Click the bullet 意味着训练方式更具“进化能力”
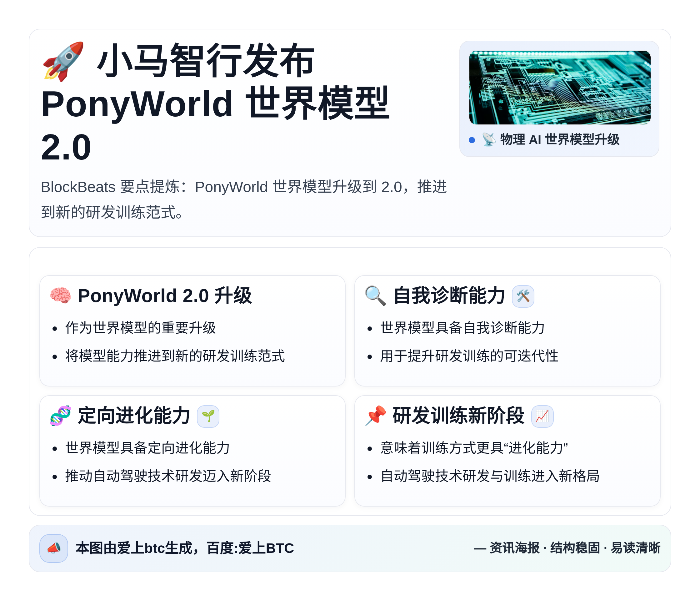Screen dimensions: 700x596 (x=474, y=448)
